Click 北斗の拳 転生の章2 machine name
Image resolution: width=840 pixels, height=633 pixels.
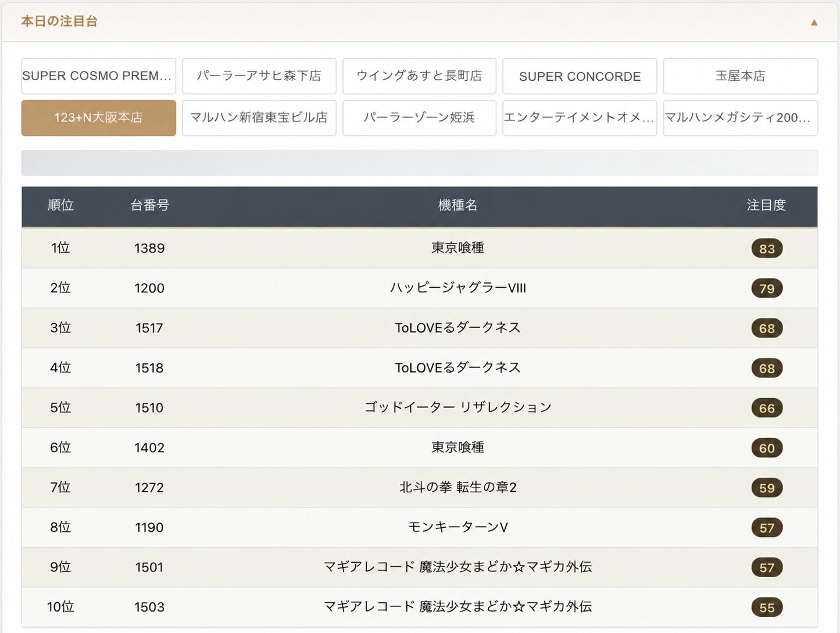[x=457, y=488]
